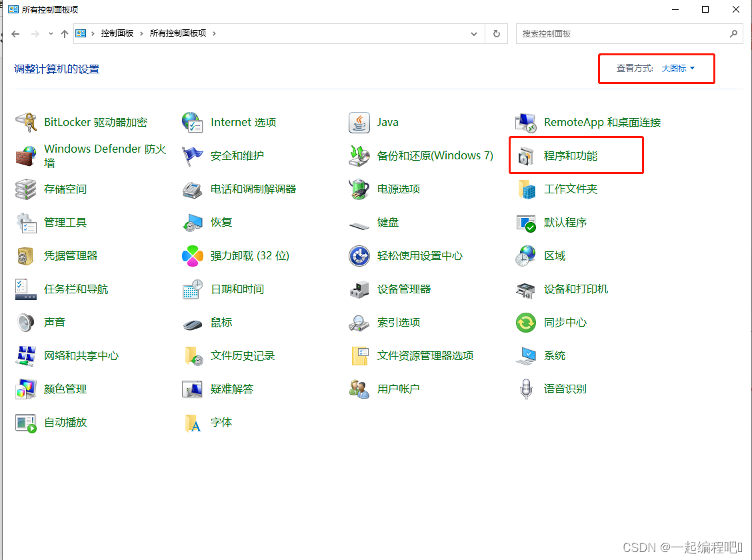
Task: Open 颜色管理 icon
Action: tap(26, 389)
